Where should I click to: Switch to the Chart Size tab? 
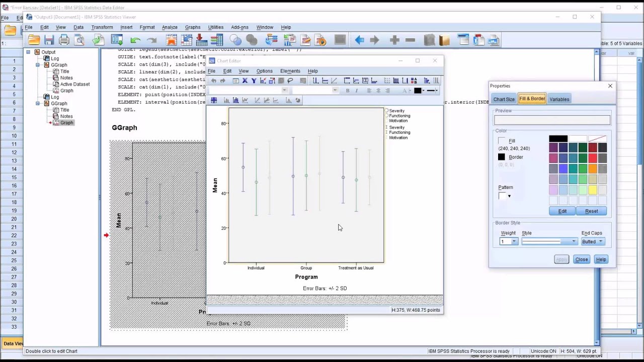coord(504,99)
